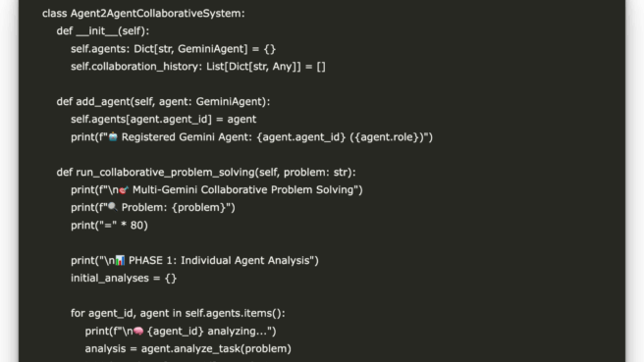Click the initial_analyses = {} line

tap(124, 279)
